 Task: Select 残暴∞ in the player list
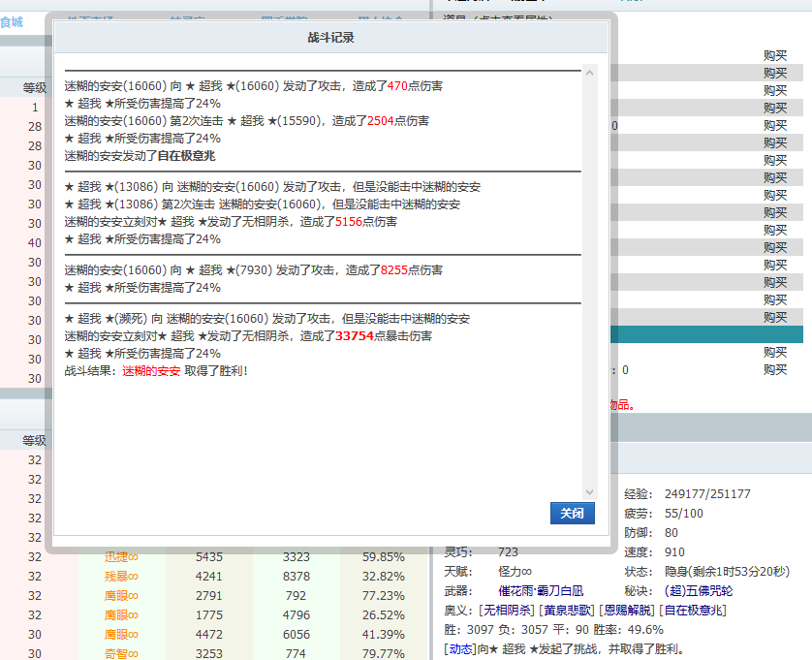tap(122, 576)
